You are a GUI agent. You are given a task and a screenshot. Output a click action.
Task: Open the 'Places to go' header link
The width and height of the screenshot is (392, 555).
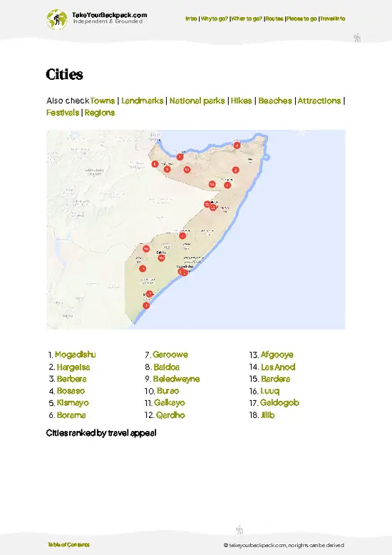(x=301, y=19)
